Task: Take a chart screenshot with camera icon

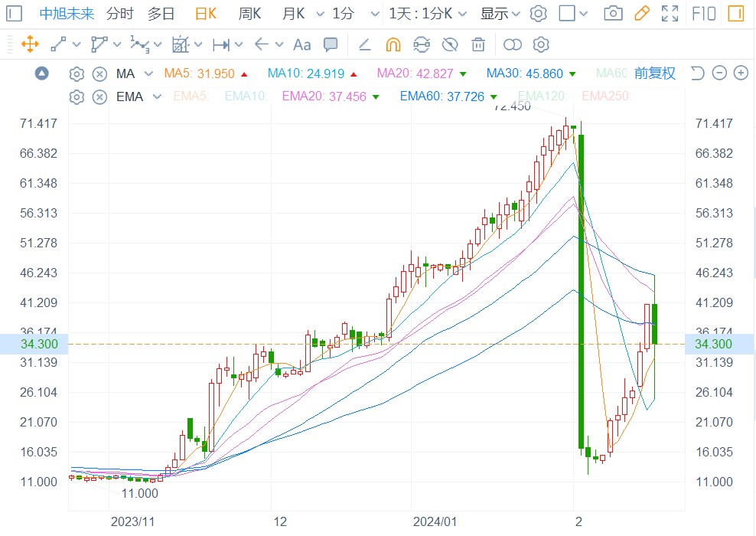Action: [x=613, y=14]
